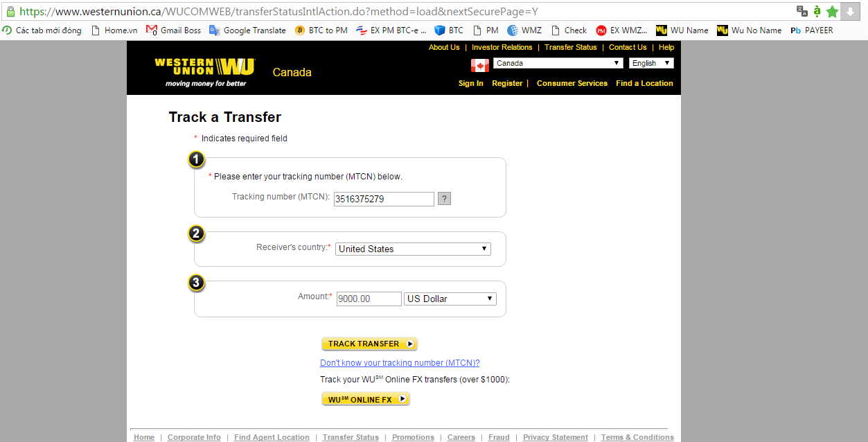Click Careers footer link

click(461, 437)
